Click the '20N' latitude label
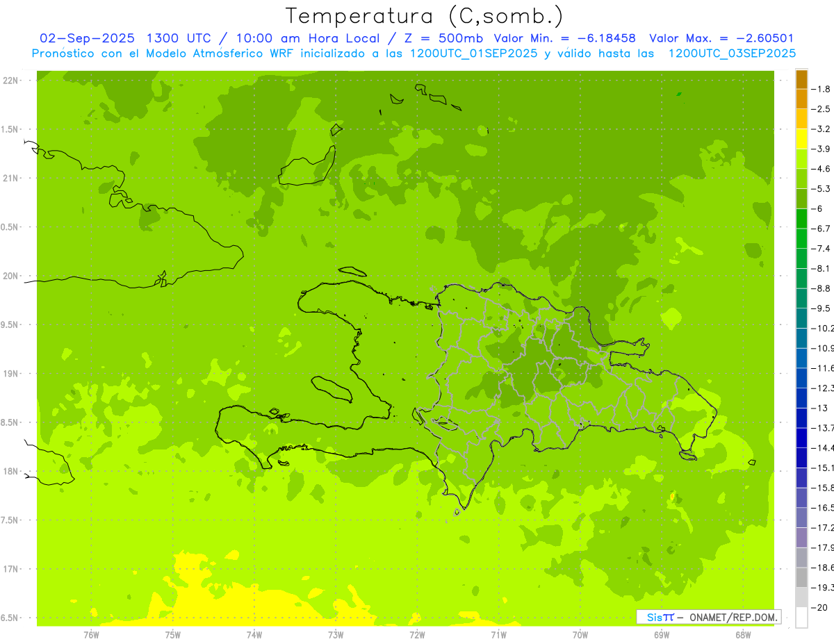 tap(10, 276)
